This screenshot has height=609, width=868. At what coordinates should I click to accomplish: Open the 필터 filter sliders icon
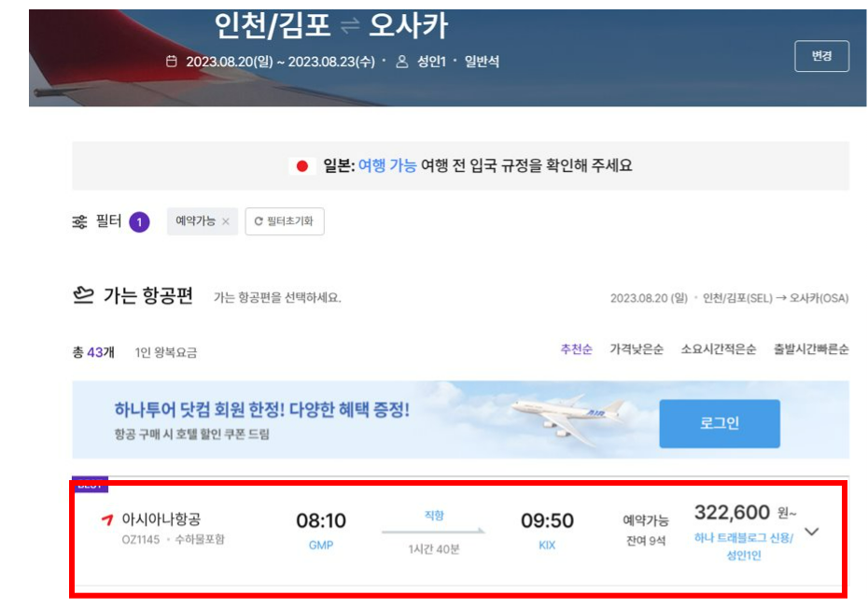click(78, 221)
